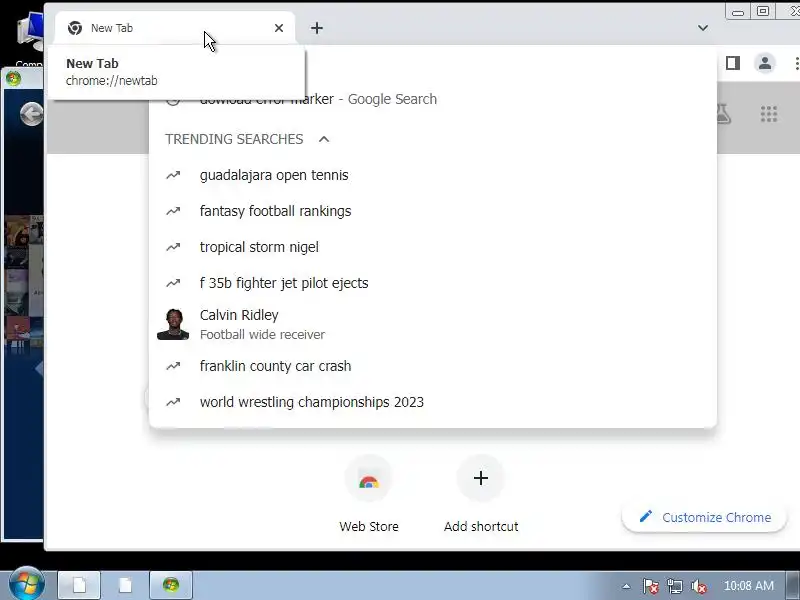Open the profile avatar menu
800x600 pixels.
(x=764, y=63)
